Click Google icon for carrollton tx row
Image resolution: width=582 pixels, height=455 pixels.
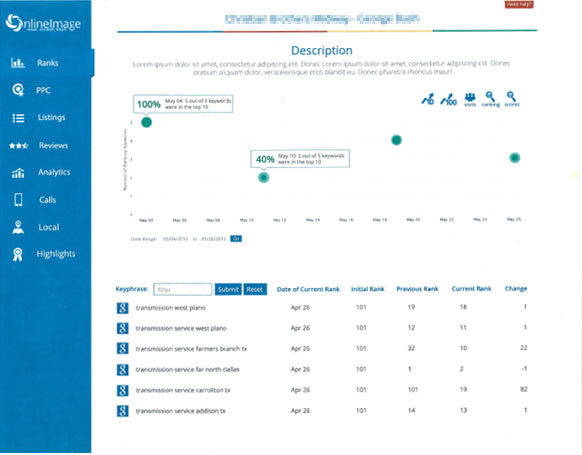pos(122,390)
